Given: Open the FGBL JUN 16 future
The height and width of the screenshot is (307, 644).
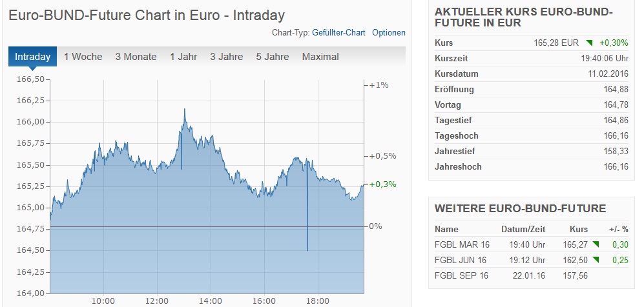Looking at the screenshot, I should [x=461, y=260].
